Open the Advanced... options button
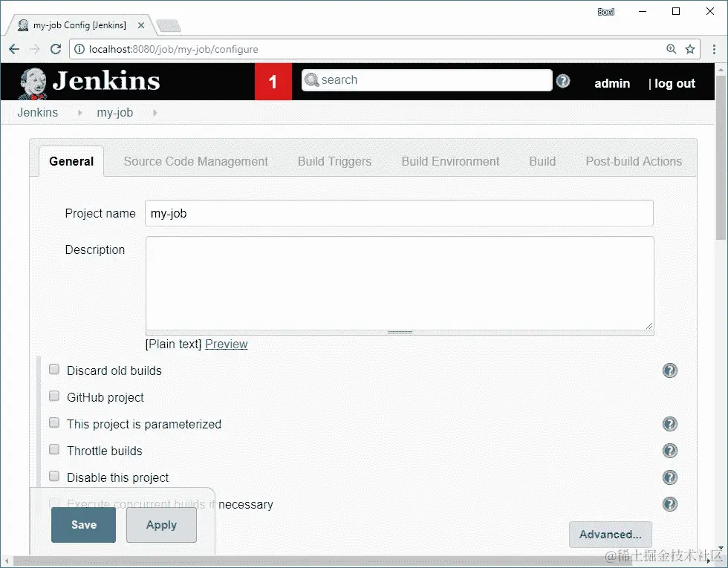 [611, 535]
